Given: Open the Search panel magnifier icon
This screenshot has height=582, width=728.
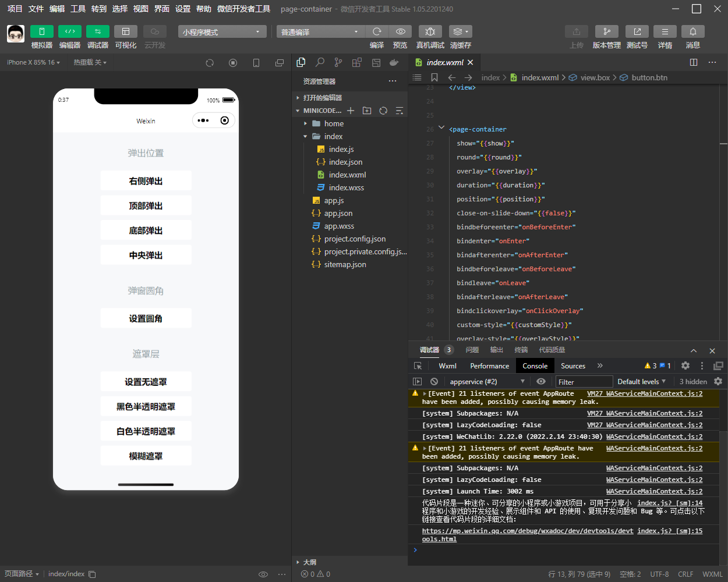Looking at the screenshot, I should pos(320,62).
